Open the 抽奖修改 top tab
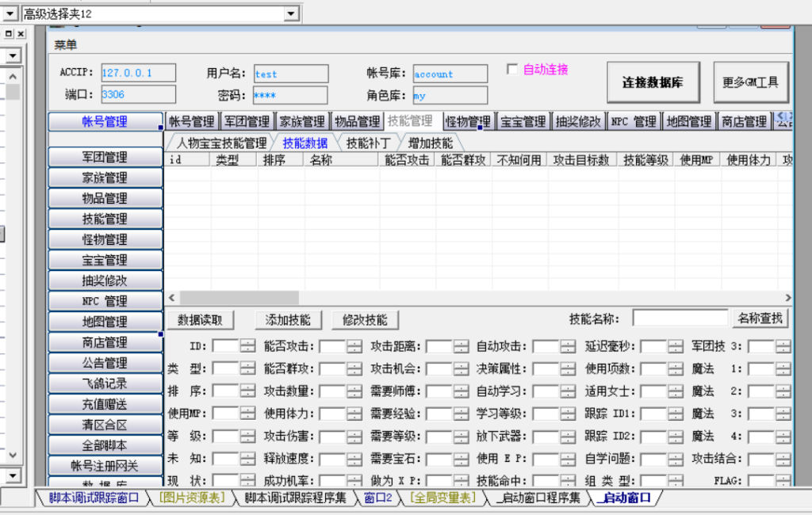812x515 pixels. 578,122
